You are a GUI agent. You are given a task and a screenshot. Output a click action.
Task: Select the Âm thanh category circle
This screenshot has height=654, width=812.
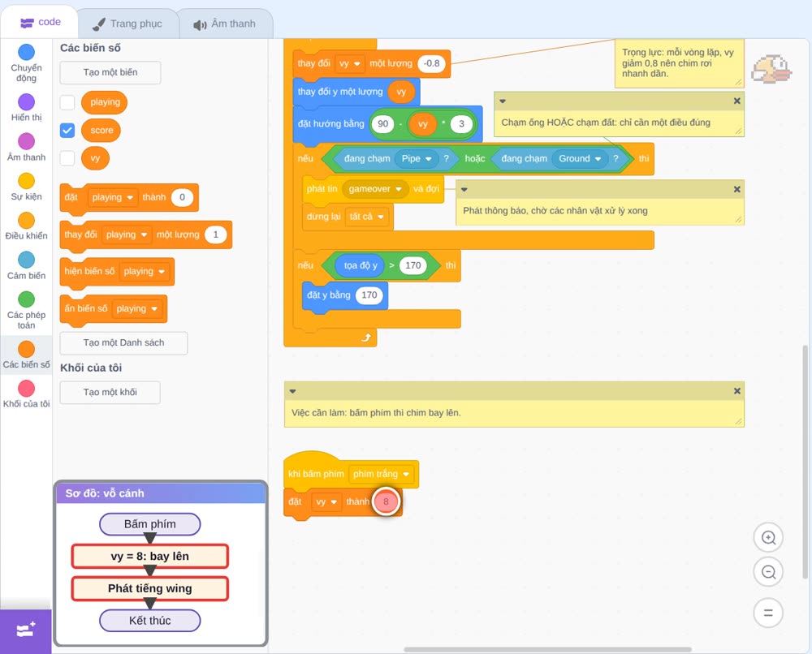tap(26, 140)
